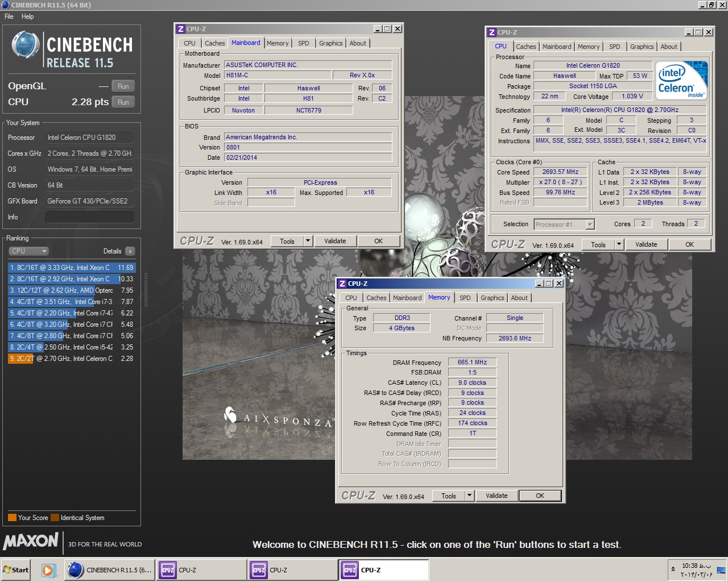Click the system clock in the tray

(697, 570)
